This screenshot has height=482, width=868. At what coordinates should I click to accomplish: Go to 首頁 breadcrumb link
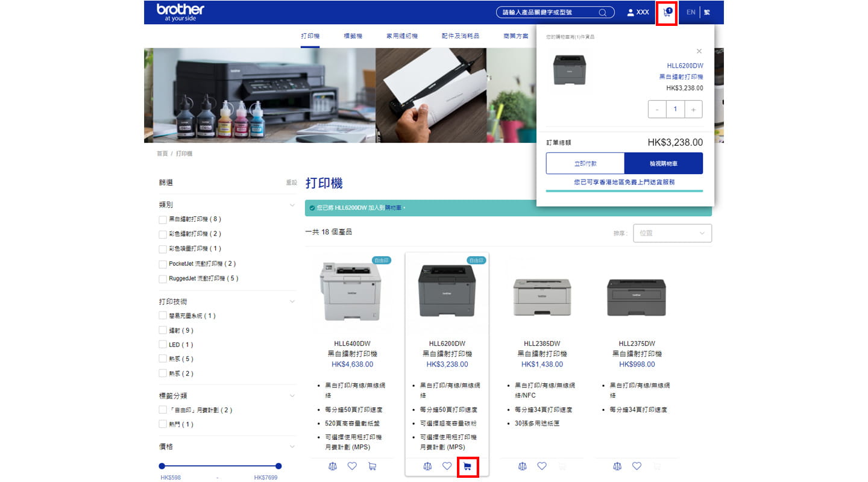tap(162, 154)
